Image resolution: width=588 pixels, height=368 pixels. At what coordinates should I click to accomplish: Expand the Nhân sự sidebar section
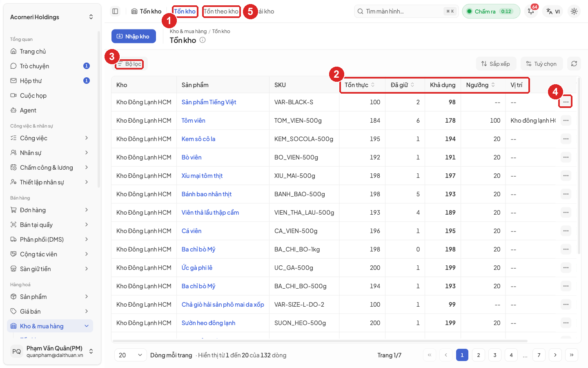point(50,153)
